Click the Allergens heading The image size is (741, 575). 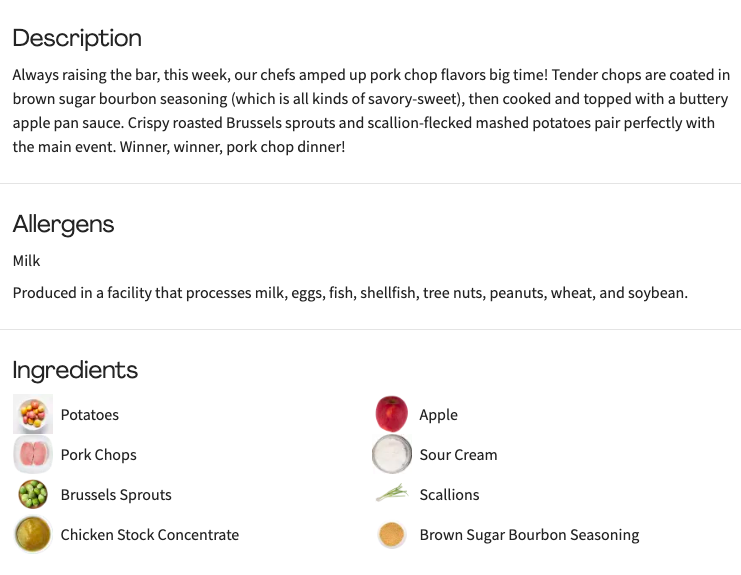[x=63, y=224]
